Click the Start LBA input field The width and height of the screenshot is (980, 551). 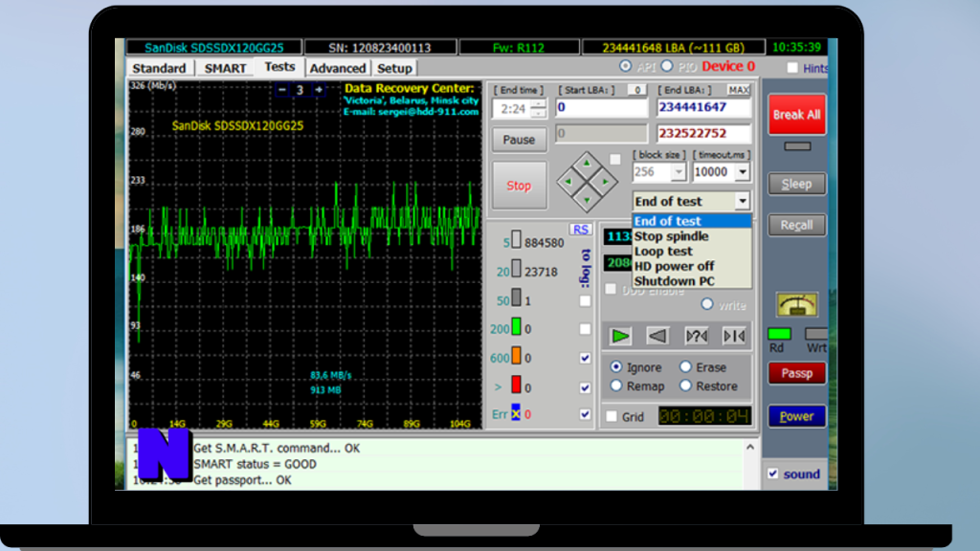pyautogui.click(x=601, y=107)
